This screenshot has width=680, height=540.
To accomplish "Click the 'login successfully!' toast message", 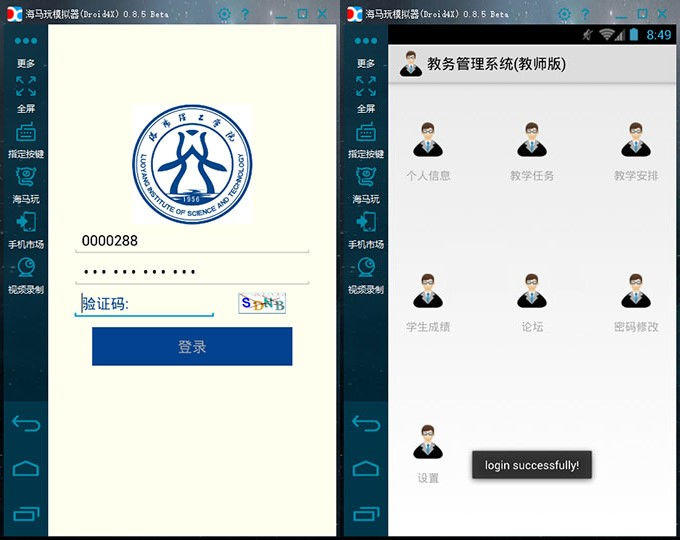I will (x=532, y=465).
